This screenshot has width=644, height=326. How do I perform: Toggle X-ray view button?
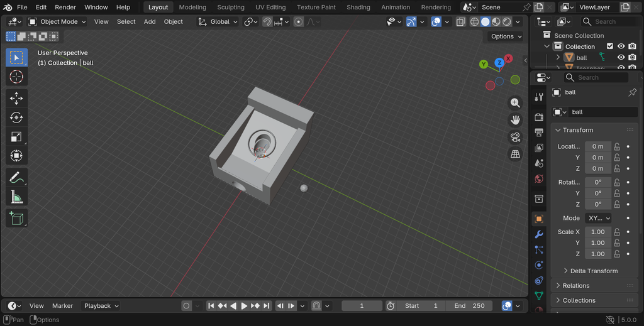pyautogui.click(x=460, y=22)
